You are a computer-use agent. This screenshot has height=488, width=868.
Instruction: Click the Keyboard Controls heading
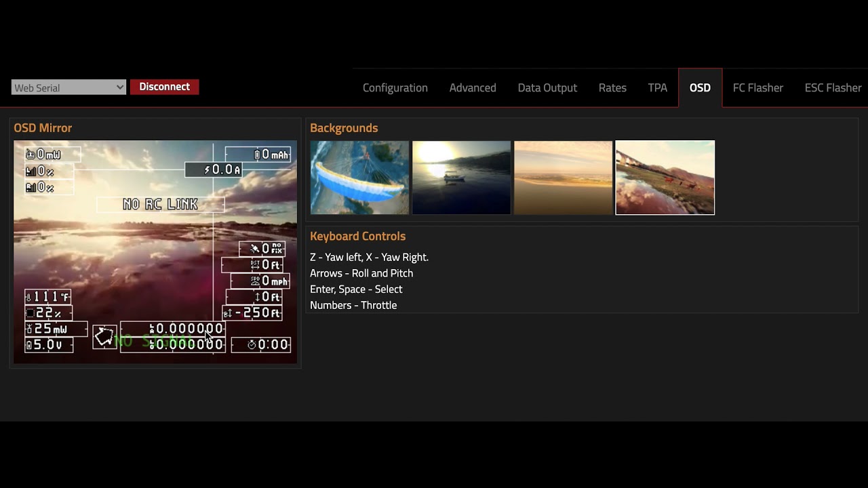357,236
